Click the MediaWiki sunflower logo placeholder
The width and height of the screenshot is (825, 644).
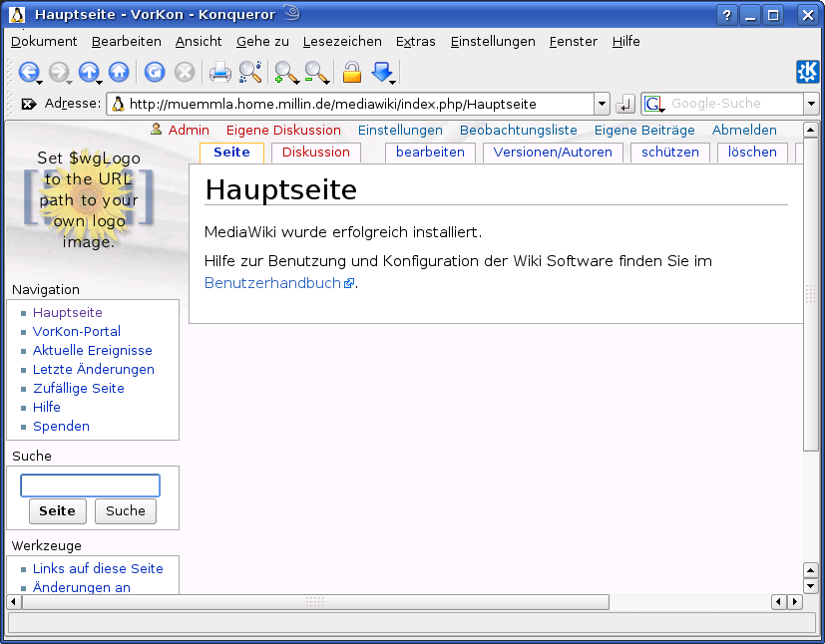tap(89, 199)
